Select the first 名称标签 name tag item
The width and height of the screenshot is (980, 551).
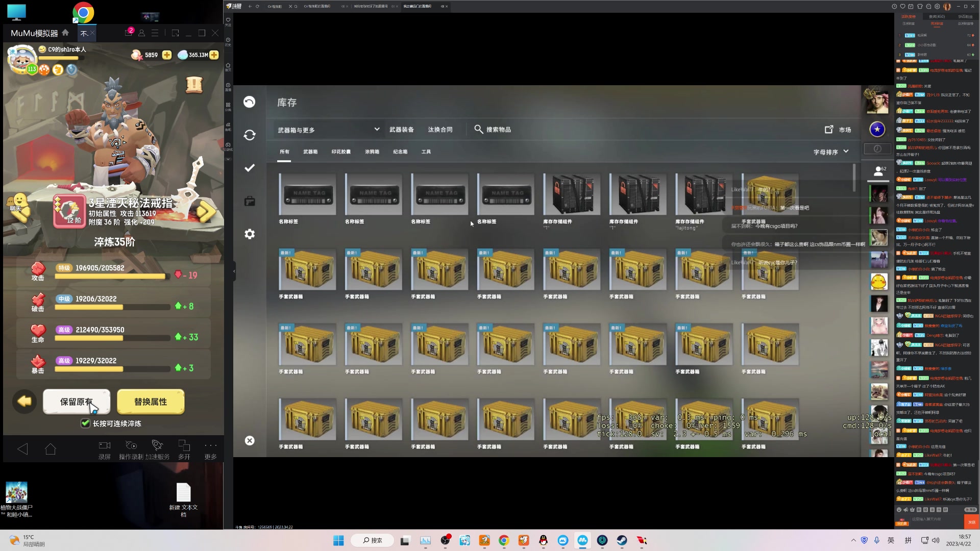tap(307, 194)
